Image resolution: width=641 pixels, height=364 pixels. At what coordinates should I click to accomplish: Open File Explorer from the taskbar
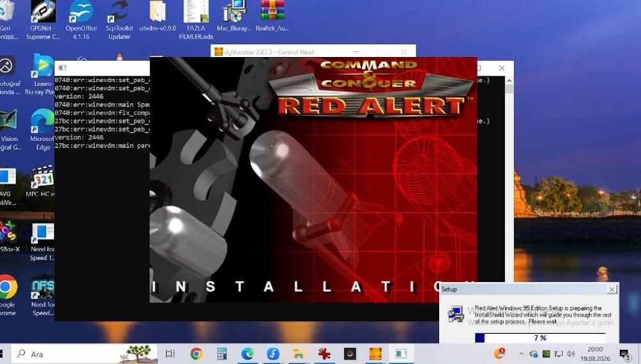[299, 354]
